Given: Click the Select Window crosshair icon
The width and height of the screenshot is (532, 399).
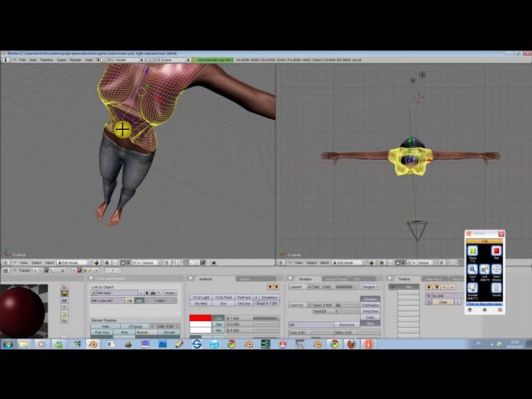Looking at the screenshot, I should (497, 269).
